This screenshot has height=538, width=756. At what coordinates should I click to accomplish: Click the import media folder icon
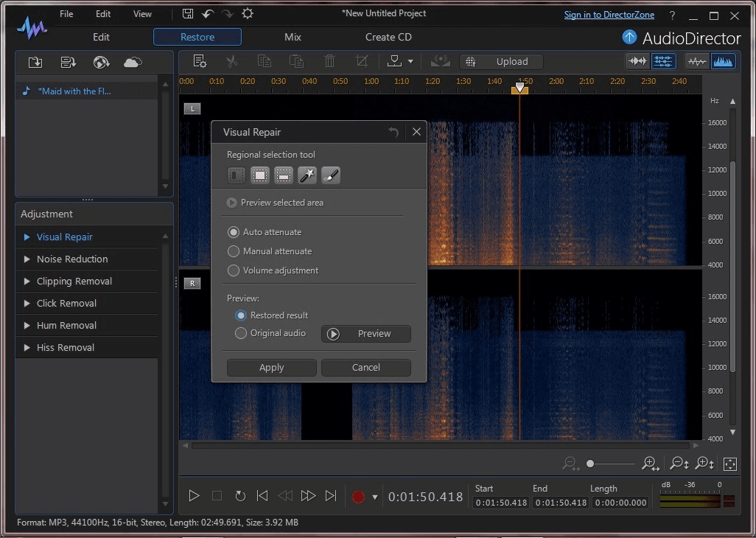coord(35,62)
